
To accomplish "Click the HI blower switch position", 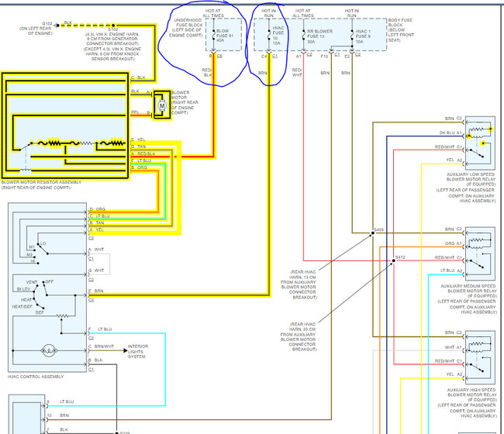I will [x=33, y=261].
